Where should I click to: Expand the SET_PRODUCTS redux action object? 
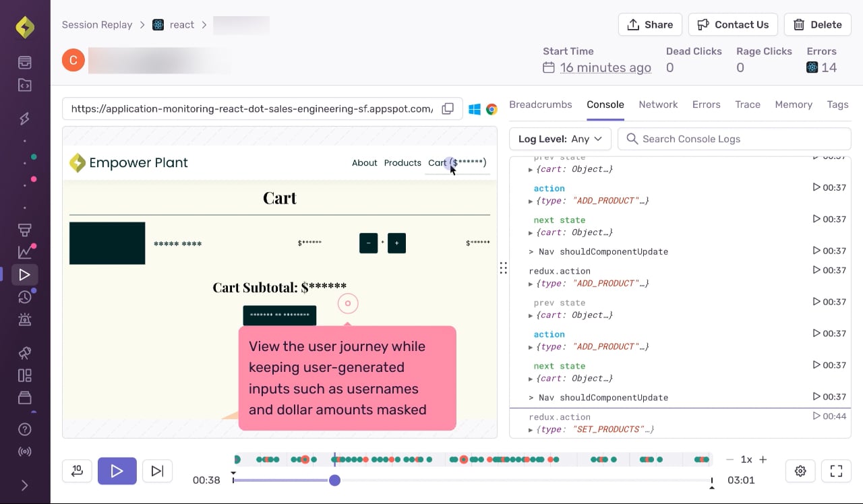(x=531, y=430)
